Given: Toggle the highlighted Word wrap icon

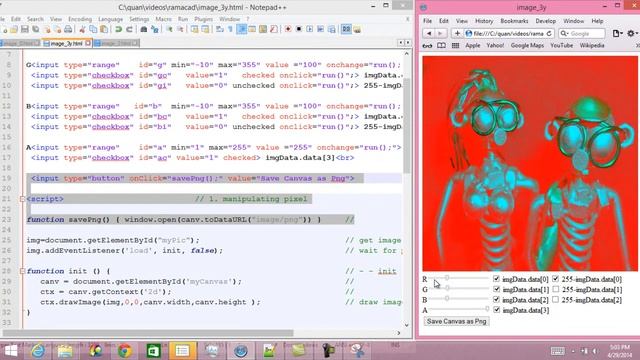Looking at the screenshot, I should pos(242,29).
